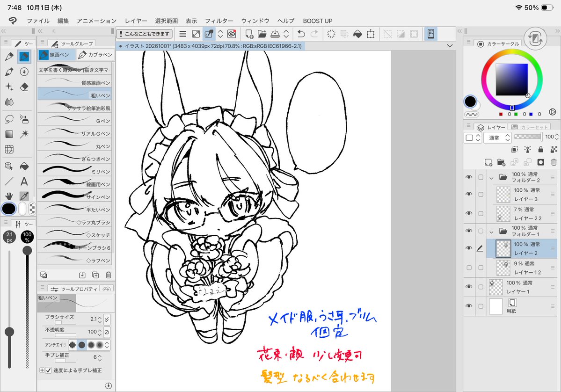Open the 通常 blend mode dropdown

[497, 138]
